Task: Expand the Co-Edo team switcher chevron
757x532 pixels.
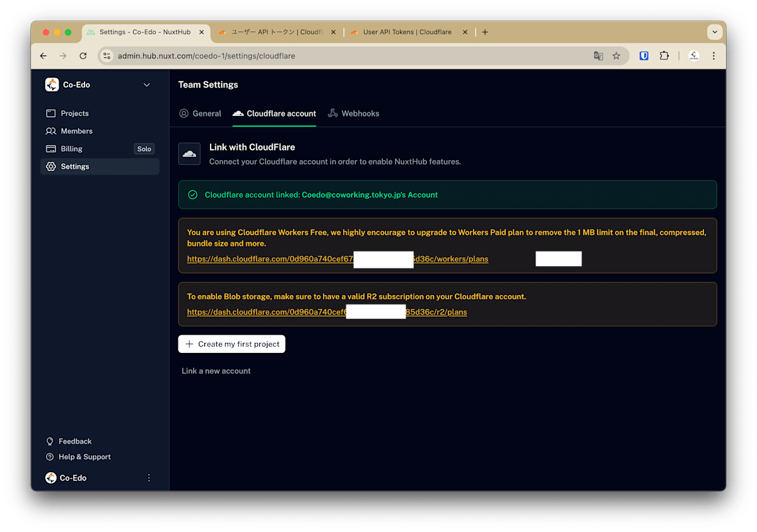Action: pyautogui.click(x=147, y=84)
